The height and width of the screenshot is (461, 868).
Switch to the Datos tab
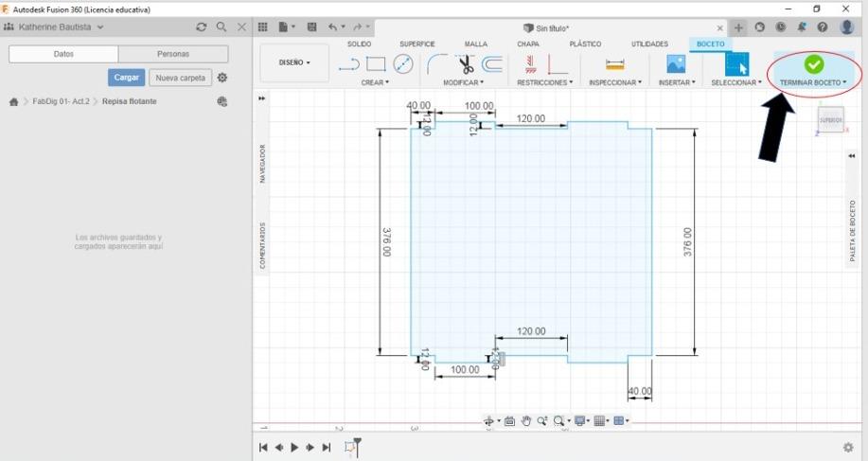point(63,54)
